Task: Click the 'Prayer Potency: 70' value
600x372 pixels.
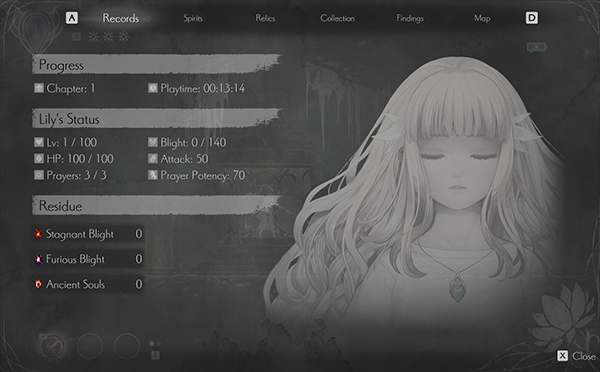Action: click(x=202, y=175)
